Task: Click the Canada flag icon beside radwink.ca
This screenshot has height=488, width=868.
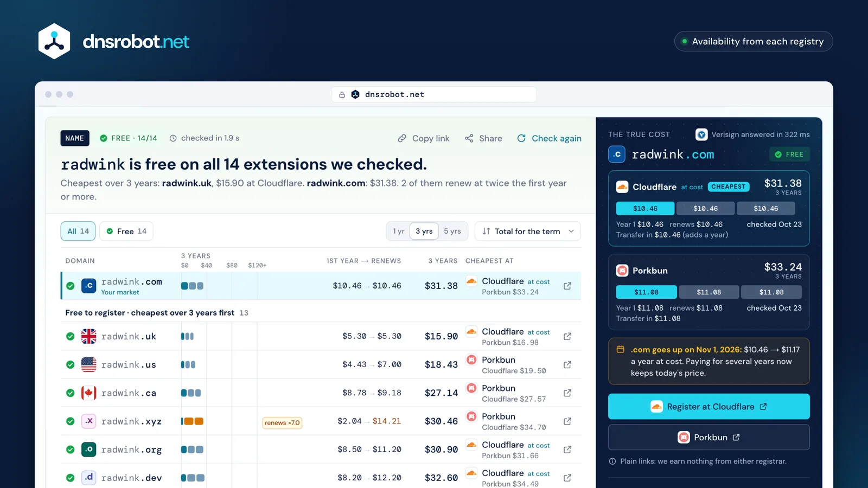Action: pos(89,393)
